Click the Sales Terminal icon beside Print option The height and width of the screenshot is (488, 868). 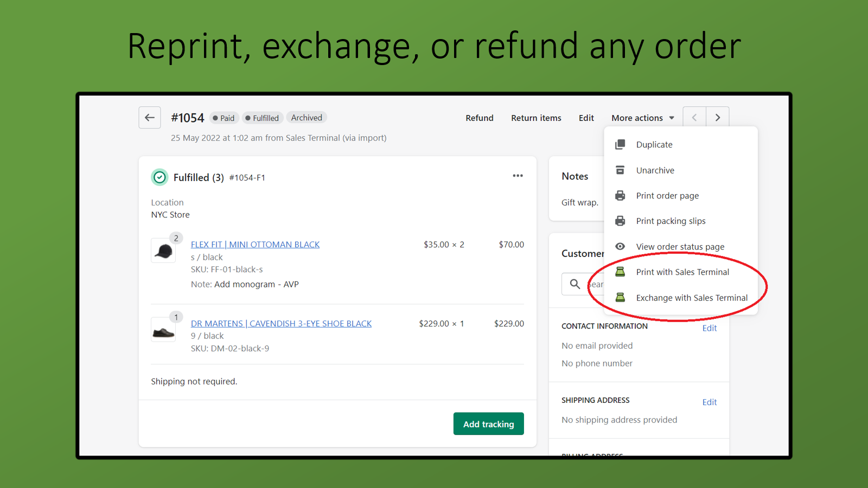click(620, 272)
